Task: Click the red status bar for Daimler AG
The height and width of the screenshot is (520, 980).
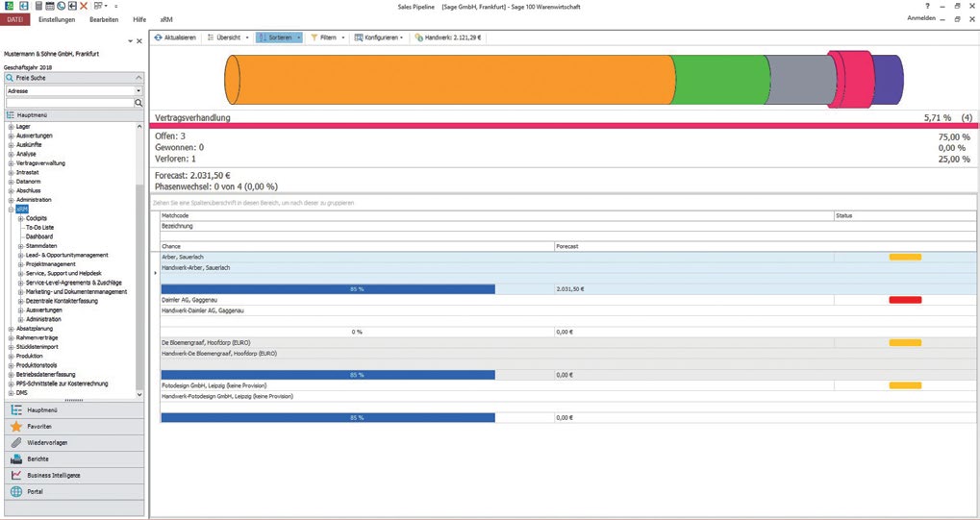Action: (905, 300)
